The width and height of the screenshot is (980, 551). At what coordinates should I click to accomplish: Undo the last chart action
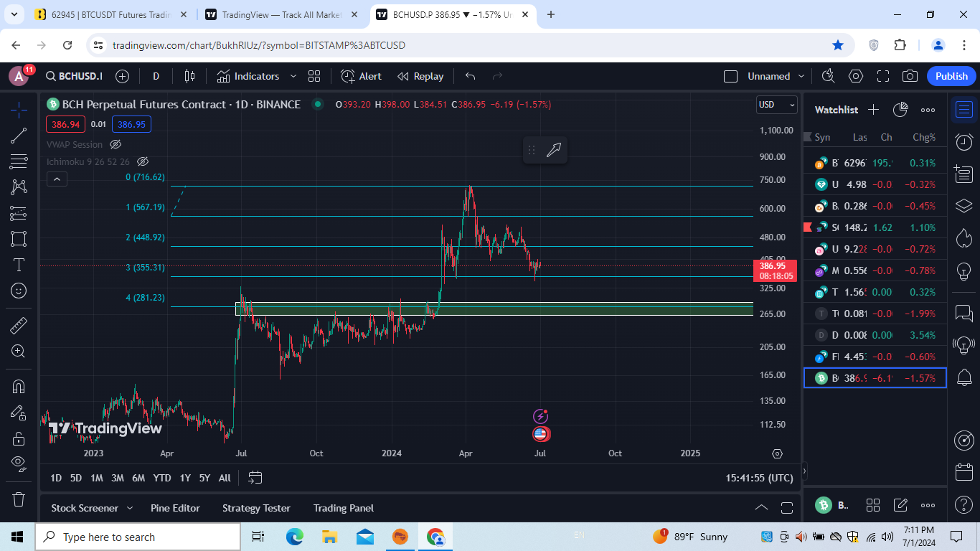(470, 76)
